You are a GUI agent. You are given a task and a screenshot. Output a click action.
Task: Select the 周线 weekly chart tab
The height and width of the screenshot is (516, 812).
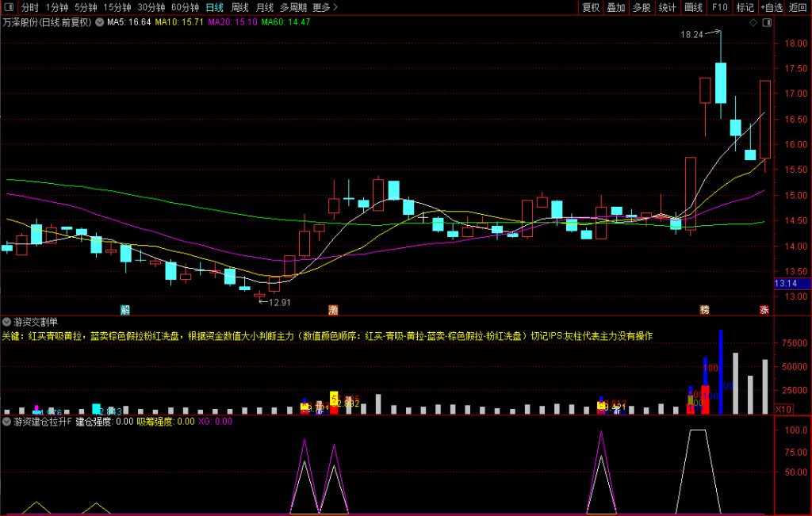(x=239, y=7)
